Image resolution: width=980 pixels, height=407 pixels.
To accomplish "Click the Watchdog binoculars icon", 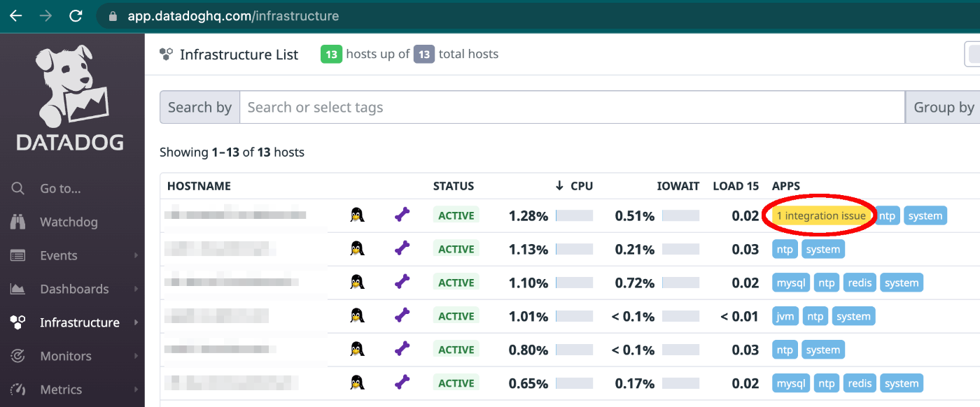I will pos(18,222).
